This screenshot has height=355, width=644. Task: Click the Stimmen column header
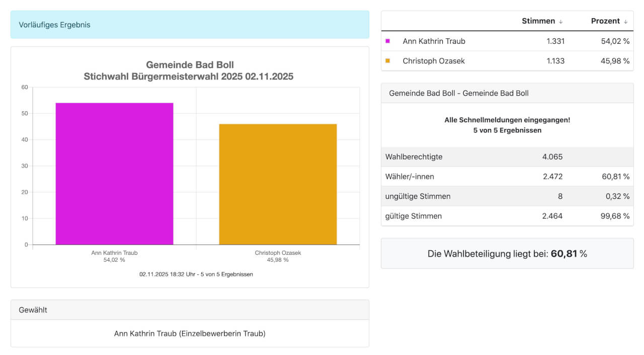538,21
